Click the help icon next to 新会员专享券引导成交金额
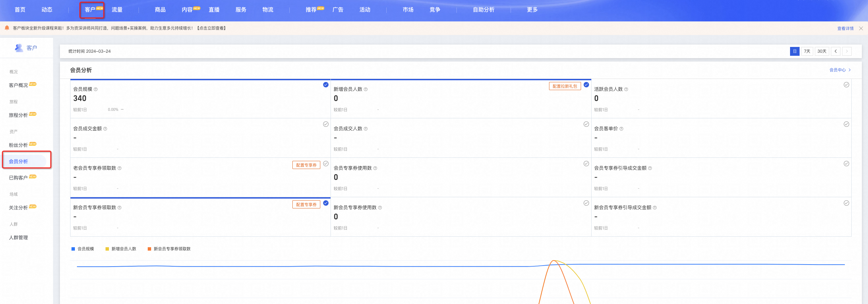 pos(655,208)
